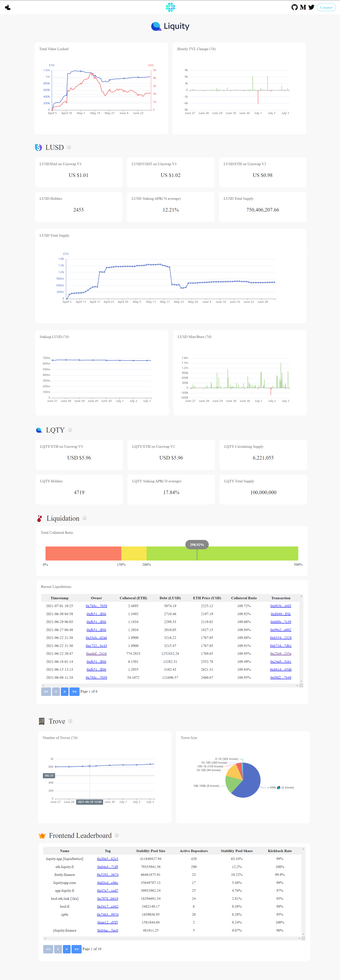The height and width of the screenshot is (980, 340).
Task: Open transaction link 0x083b...d4f3
Action: pyautogui.click(x=281, y=606)
